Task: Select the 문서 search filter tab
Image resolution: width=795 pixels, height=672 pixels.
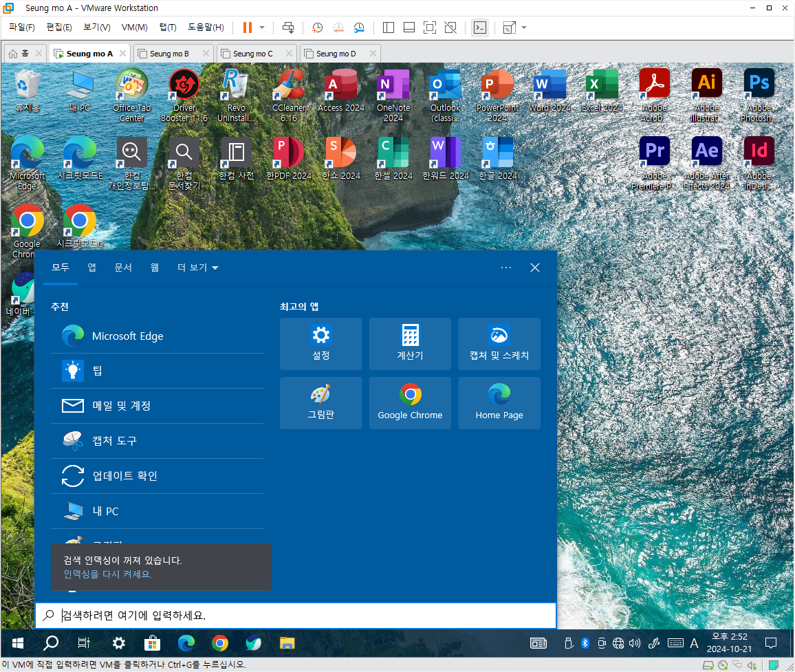Action: (x=123, y=268)
